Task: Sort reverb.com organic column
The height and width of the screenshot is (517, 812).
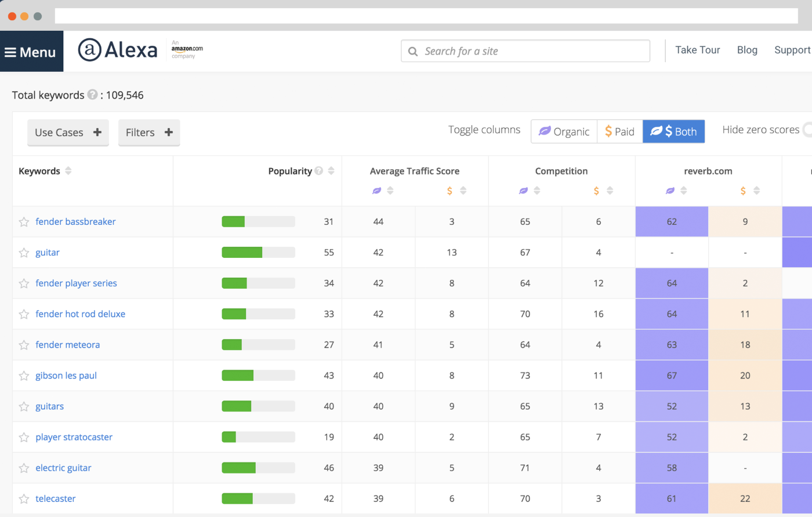Action: coord(684,191)
